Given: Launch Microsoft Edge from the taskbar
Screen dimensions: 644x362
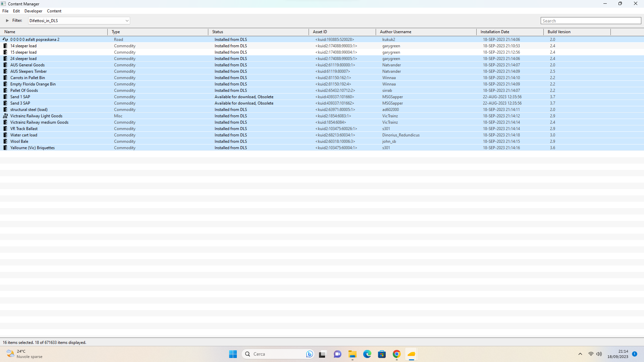Looking at the screenshot, I should point(367,354).
